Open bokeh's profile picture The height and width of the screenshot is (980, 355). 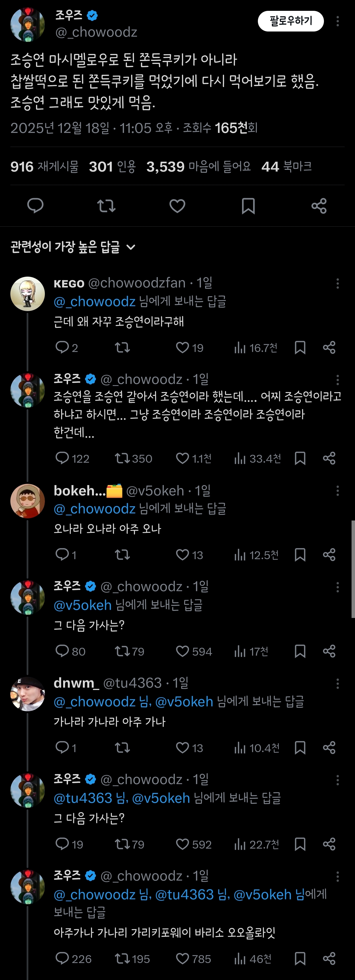click(x=27, y=501)
